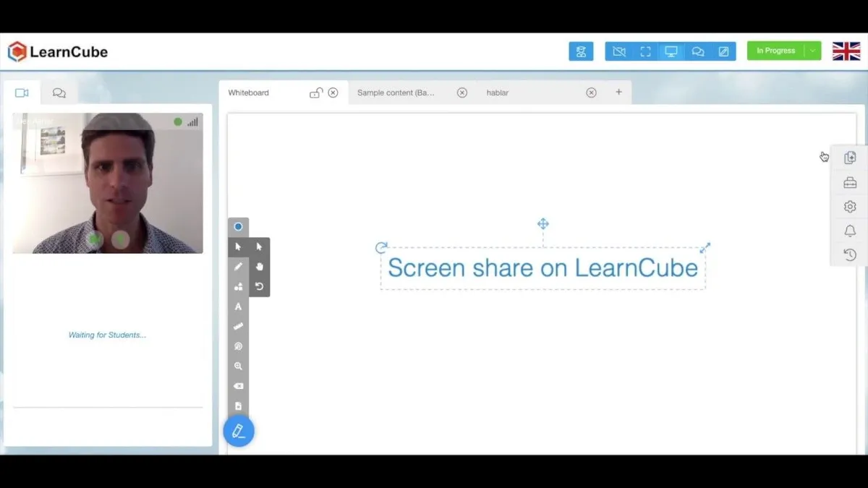Switch to the chat panel tab

(59, 93)
